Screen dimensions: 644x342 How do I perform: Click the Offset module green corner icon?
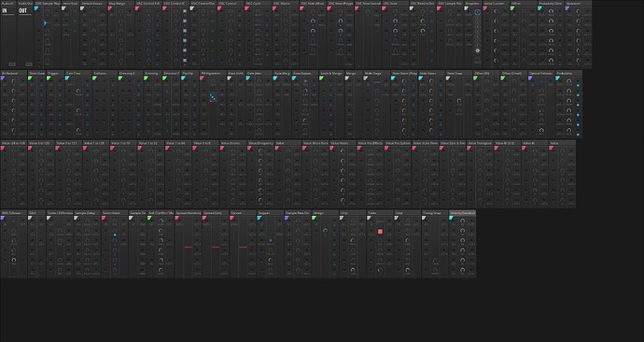tap(512, 8)
